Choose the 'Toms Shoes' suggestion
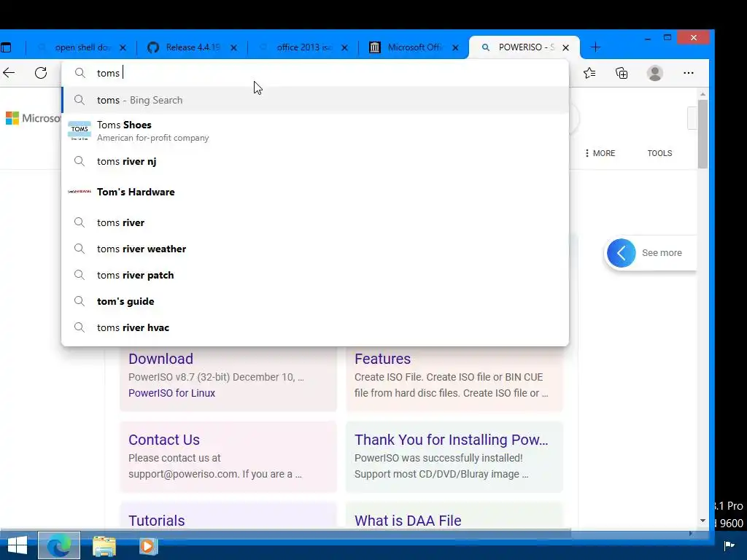The width and height of the screenshot is (747, 560). (x=315, y=131)
